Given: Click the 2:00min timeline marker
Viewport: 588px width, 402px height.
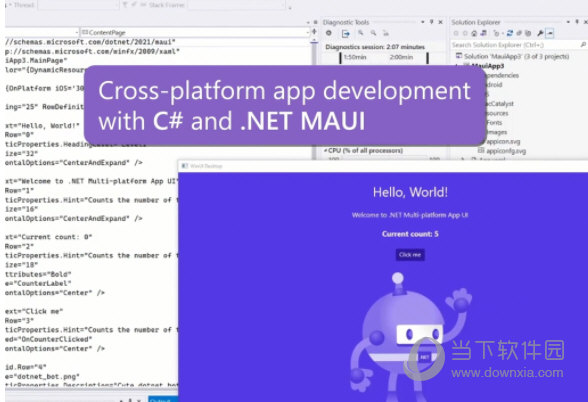Looking at the screenshot, I should [401, 57].
